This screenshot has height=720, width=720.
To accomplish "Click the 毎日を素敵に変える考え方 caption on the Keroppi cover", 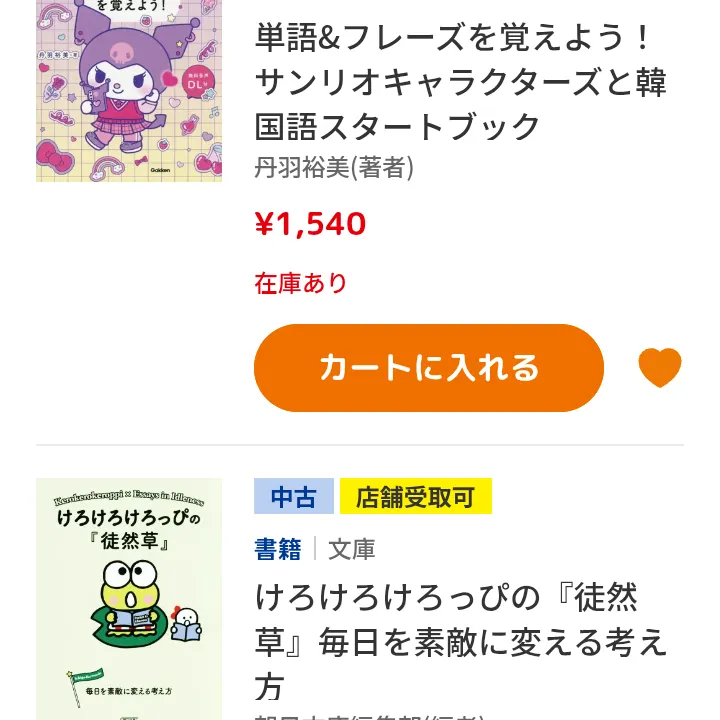I will (x=129, y=691).
